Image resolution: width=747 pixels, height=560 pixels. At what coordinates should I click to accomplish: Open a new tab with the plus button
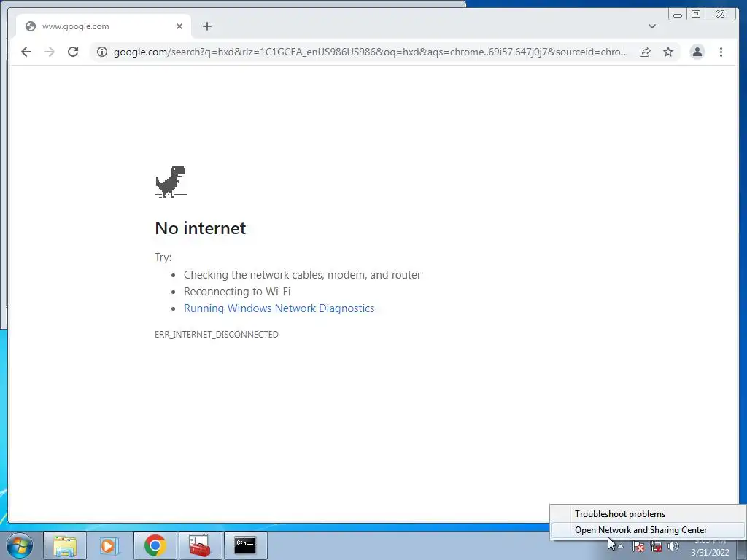(x=206, y=26)
